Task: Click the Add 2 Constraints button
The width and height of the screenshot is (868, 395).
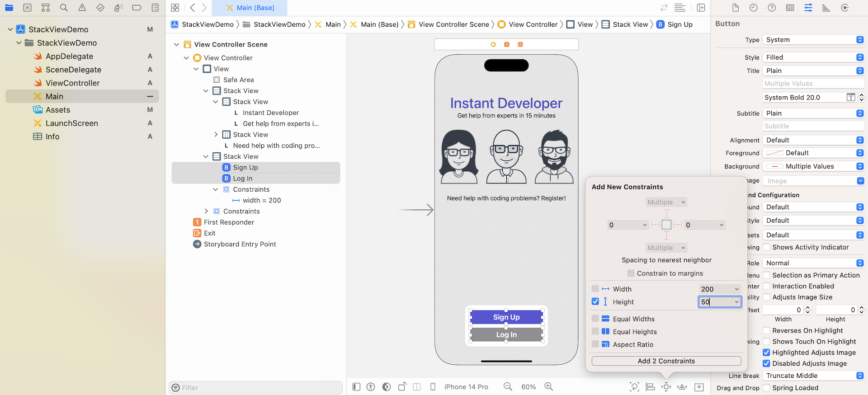Action: [x=666, y=361]
